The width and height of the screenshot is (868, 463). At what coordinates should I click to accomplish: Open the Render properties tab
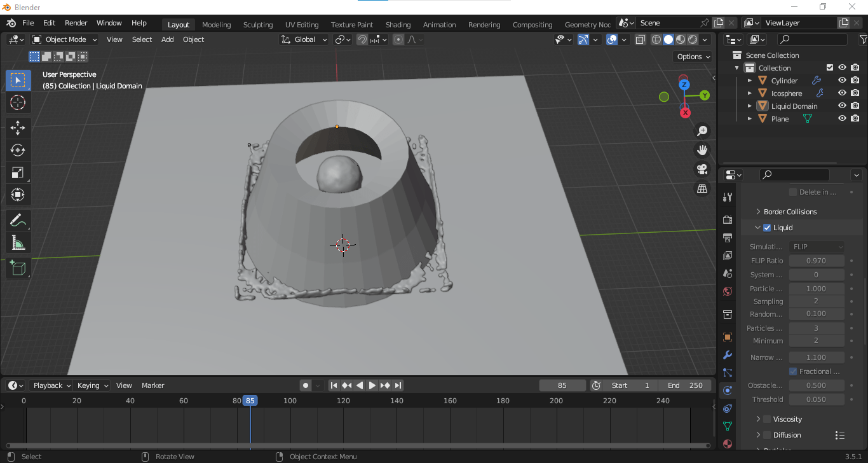(727, 219)
